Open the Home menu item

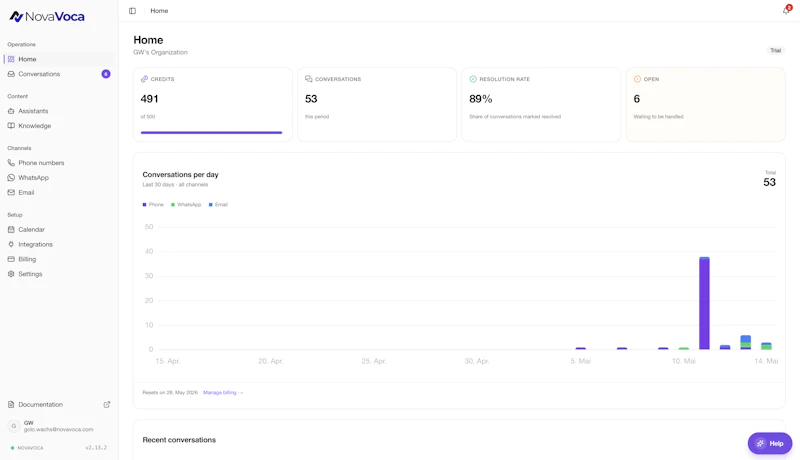[59, 59]
